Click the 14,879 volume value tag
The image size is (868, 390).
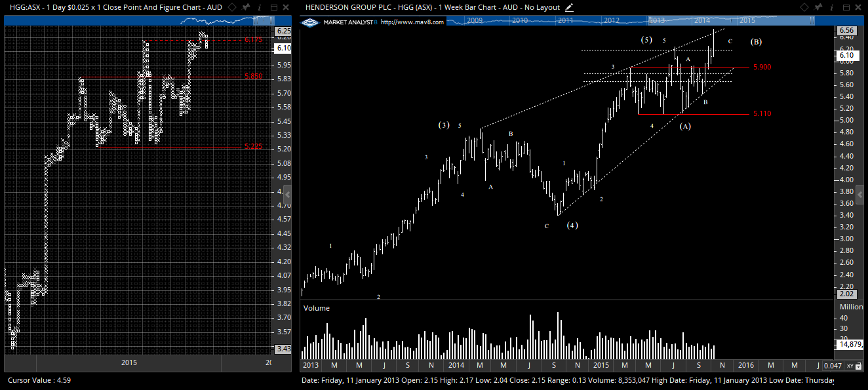851,344
